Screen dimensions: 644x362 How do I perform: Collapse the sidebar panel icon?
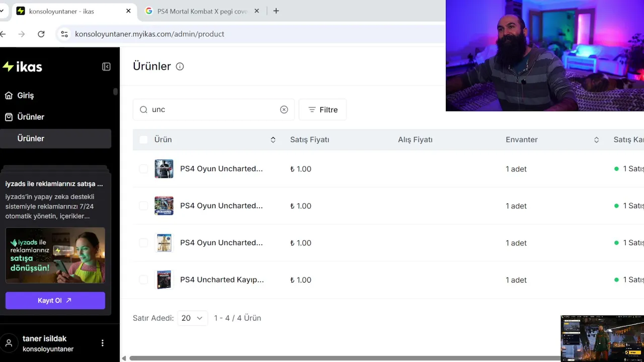[x=106, y=67]
